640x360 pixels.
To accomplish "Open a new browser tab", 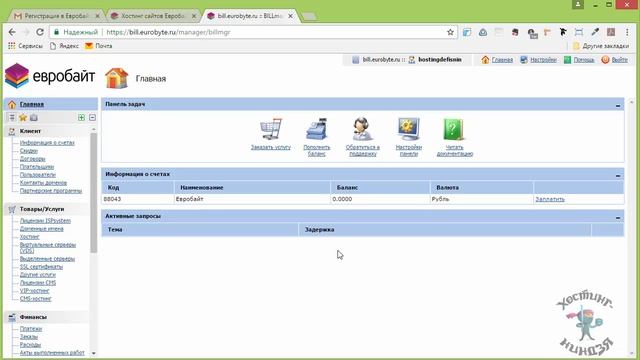I will click(309, 16).
